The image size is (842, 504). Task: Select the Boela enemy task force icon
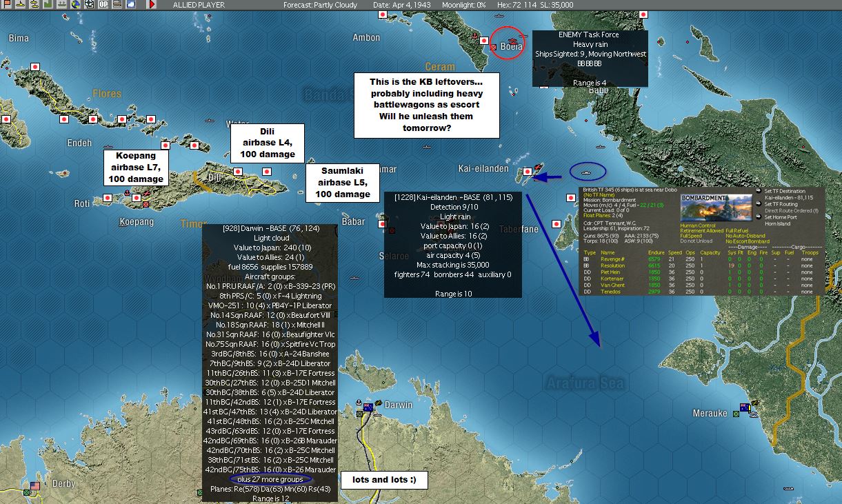coord(512,41)
